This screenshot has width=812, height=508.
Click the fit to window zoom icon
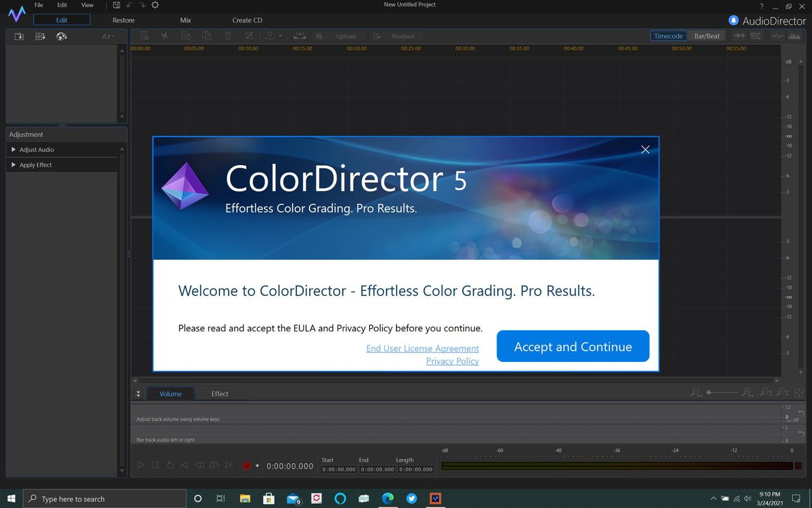[799, 392]
